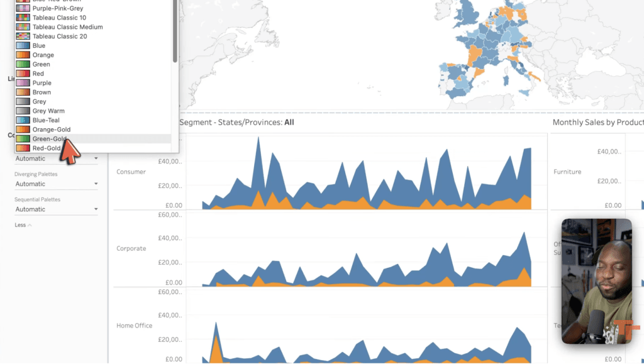Screen dimensions: 644x364
Task: Select the Grey Warm palette swatch icon
Action: coord(23,111)
